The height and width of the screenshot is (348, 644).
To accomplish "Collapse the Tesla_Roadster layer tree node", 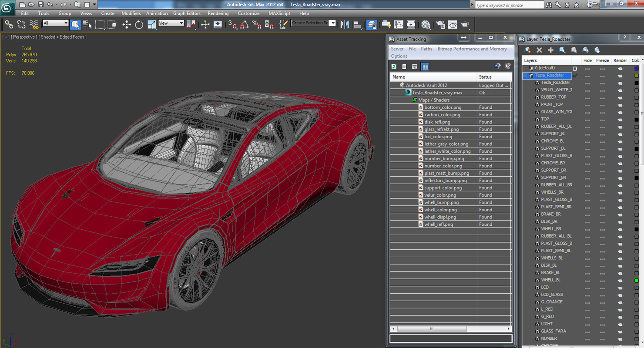I will [526, 75].
